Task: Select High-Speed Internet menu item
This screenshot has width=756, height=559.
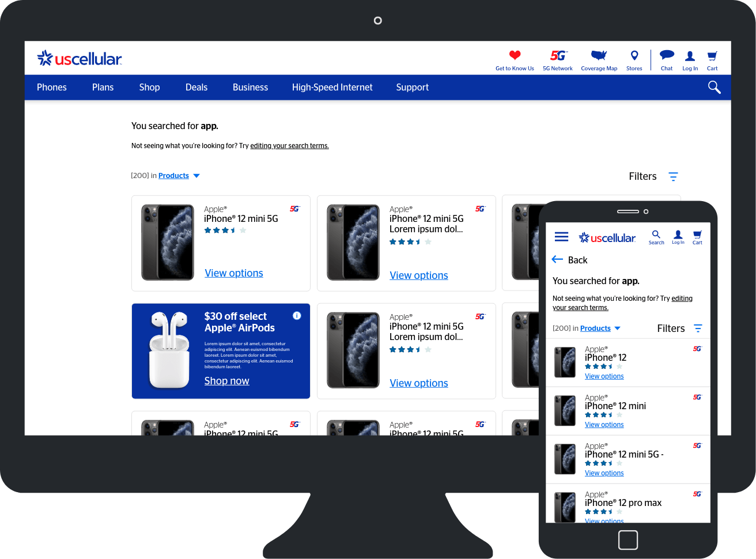Action: click(332, 87)
